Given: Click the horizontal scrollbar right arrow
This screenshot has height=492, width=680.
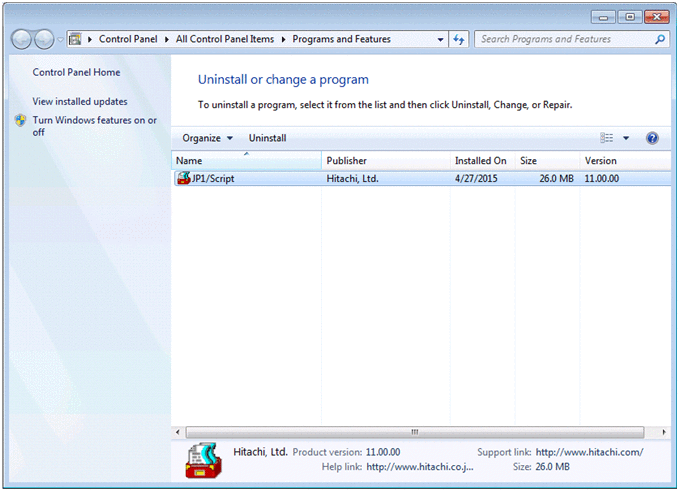Looking at the screenshot, I should tap(664, 432).
